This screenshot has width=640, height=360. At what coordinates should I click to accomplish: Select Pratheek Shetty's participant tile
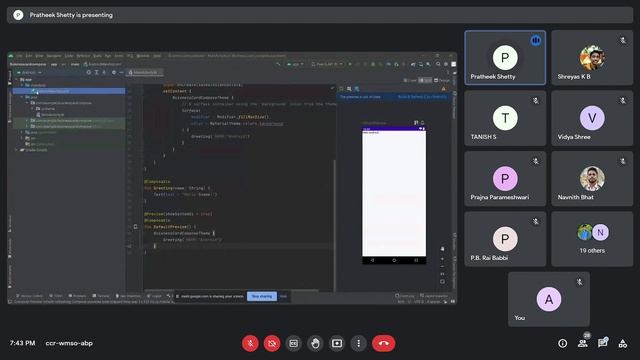[505, 58]
